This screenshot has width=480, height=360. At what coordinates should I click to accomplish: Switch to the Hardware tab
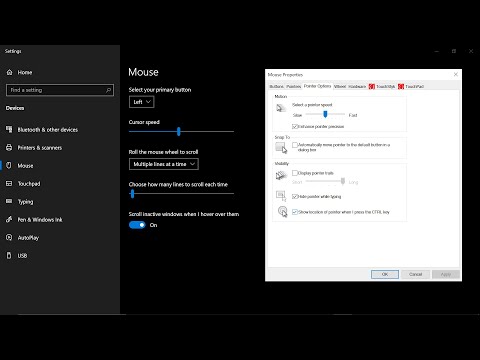(357, 86)
